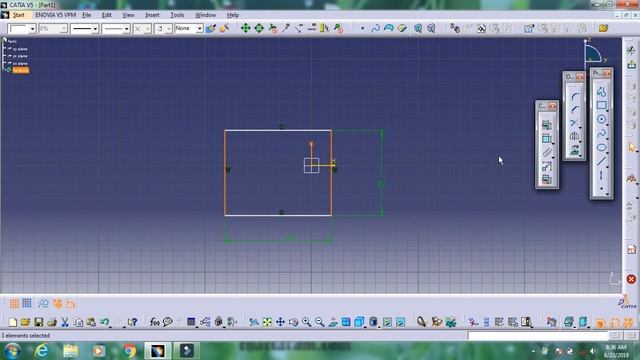Click the Cut scissors icon

(x=64, y=322)
